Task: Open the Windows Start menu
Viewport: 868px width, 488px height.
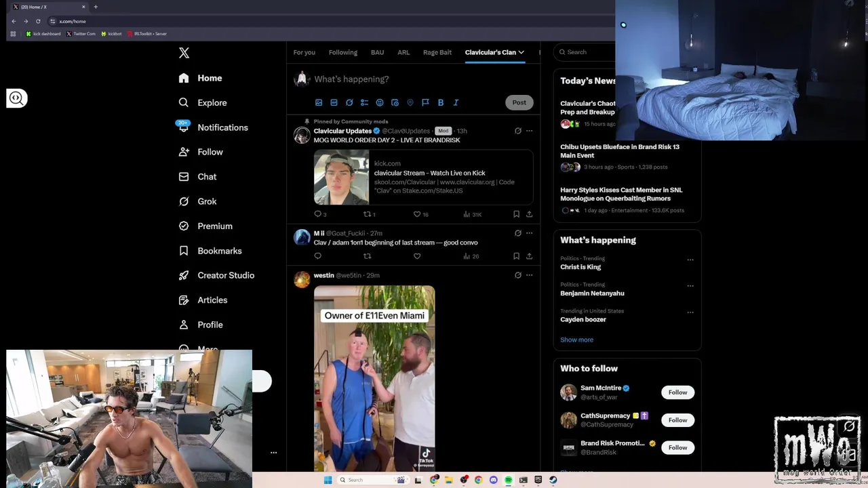Action: coord(328,480)
